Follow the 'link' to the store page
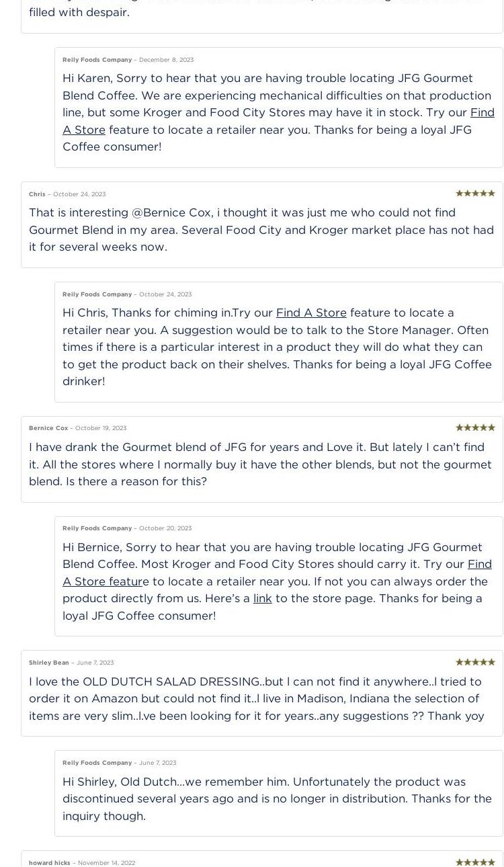This screenshot has height=867, width=504. point(263,598)
